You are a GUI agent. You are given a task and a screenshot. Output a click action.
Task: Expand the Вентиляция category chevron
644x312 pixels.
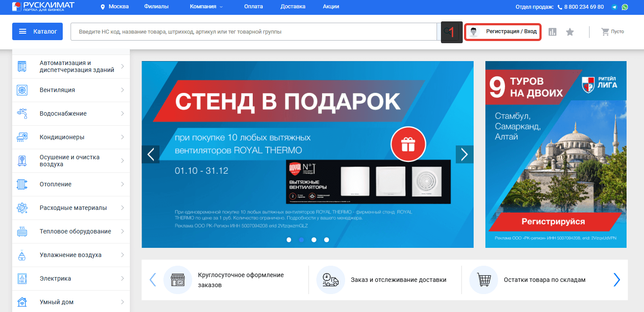[x=122, y=90]
